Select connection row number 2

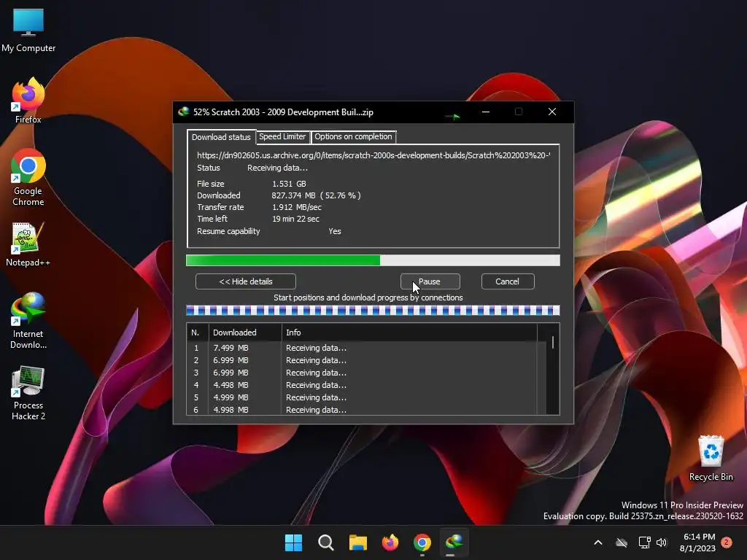(367, 360)
